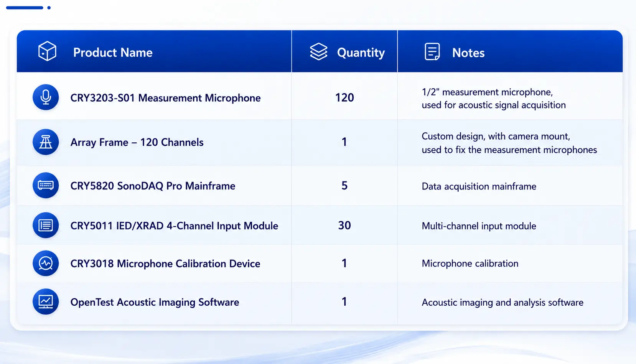Select quantity 1 in Calibration Device row

(x=344, y=263)
